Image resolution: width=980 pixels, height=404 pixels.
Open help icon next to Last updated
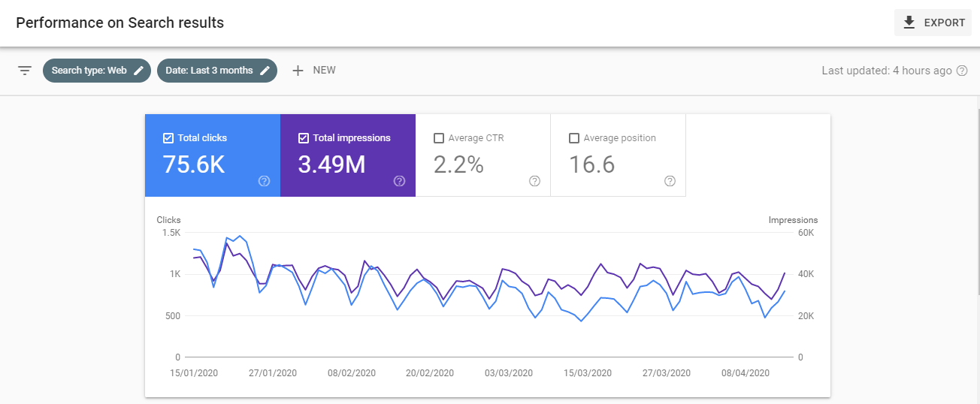pos(961,71)
